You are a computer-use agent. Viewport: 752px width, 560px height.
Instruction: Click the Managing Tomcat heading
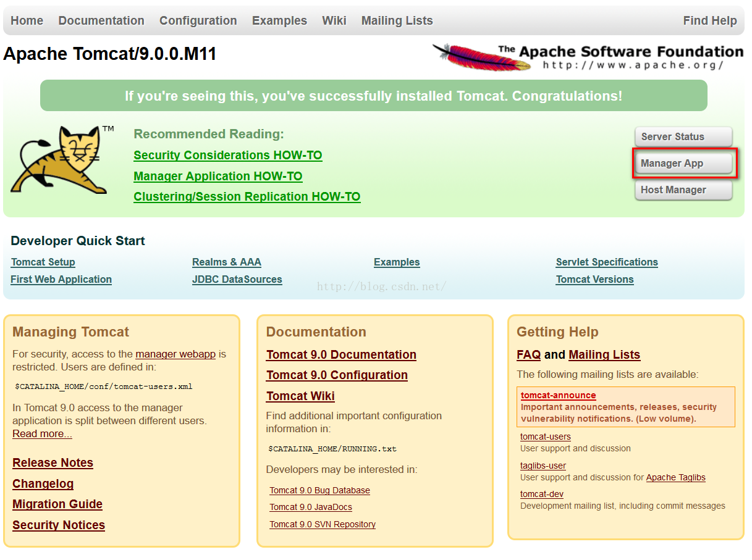click(71, 332)
